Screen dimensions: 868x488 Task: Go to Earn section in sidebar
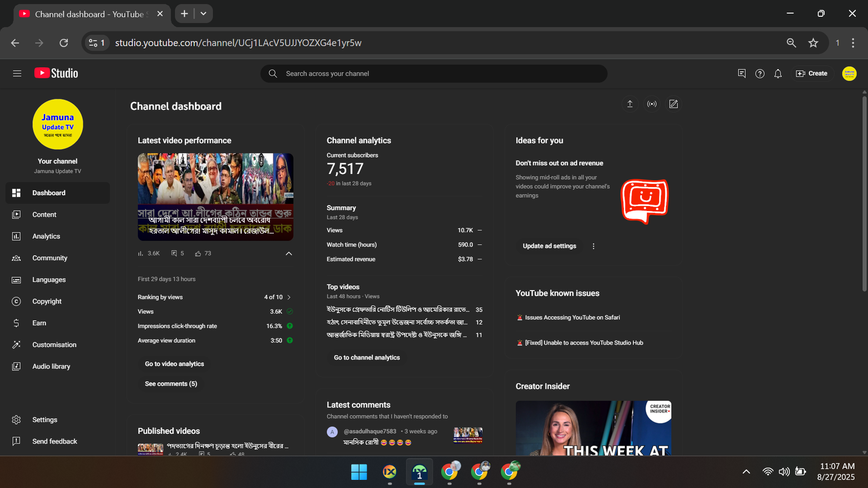pos(39,323)
